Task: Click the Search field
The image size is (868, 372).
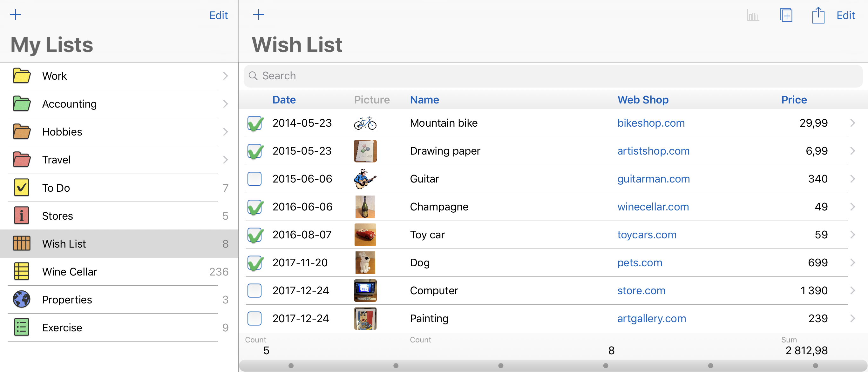Action: (x=553, y=76)
